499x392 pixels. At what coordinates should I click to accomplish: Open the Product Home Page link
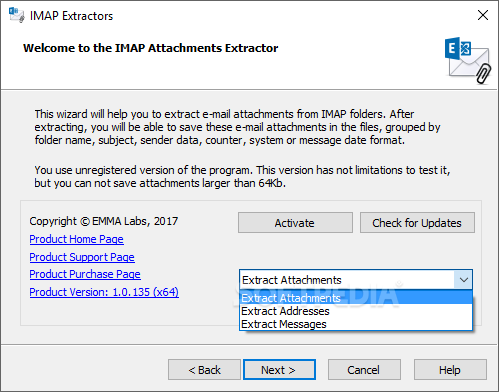[x=76, y=239]
